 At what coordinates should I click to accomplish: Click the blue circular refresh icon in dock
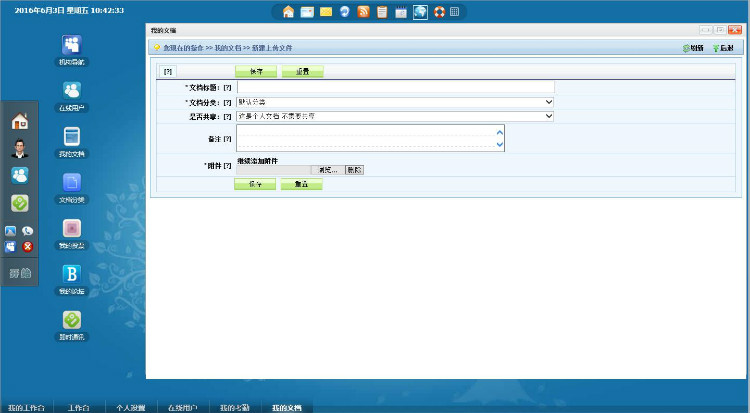(x=344, y=11)
